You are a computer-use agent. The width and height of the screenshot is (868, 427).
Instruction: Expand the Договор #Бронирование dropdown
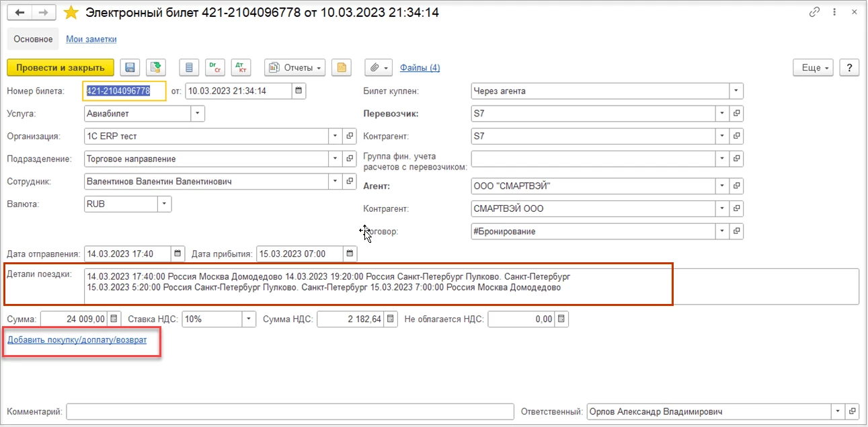pos(723,231)
